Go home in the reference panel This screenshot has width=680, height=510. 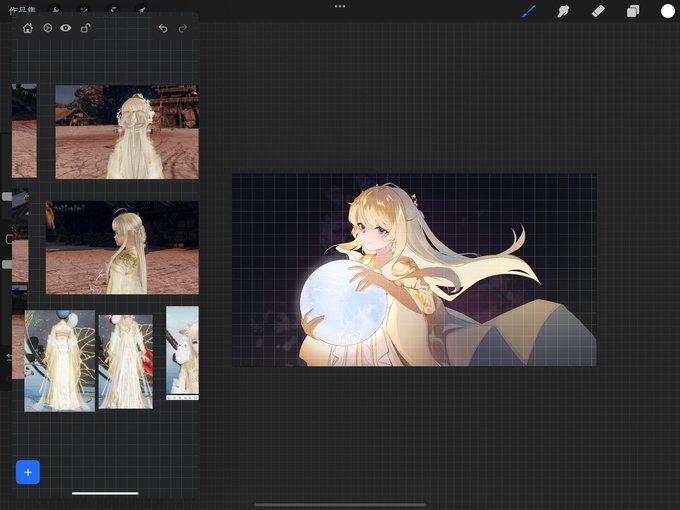tap(28, 28)
